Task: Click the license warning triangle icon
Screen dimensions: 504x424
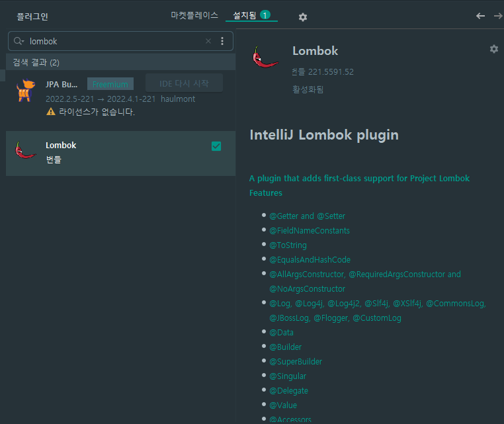Action: coord(51,112)
